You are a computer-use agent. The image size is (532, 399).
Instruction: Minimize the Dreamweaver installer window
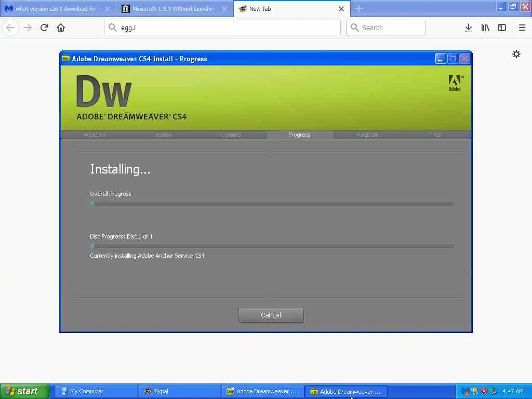tap(440, 58)
